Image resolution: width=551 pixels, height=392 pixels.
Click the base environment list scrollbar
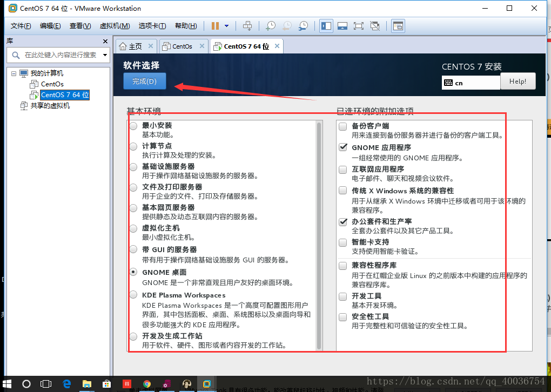(x=319, y=235)
